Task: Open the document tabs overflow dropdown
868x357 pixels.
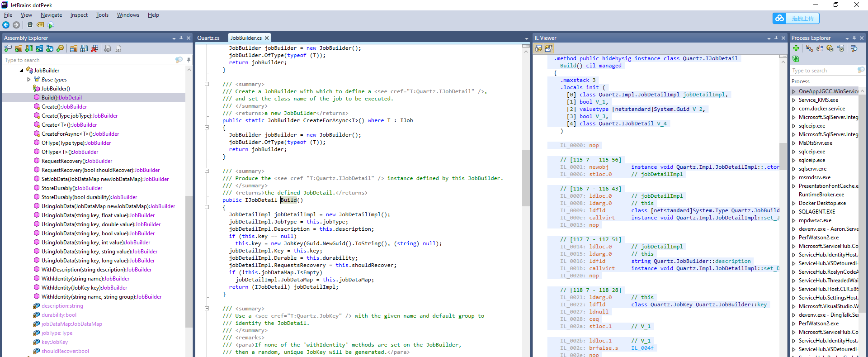Action: tap(527, 38)
